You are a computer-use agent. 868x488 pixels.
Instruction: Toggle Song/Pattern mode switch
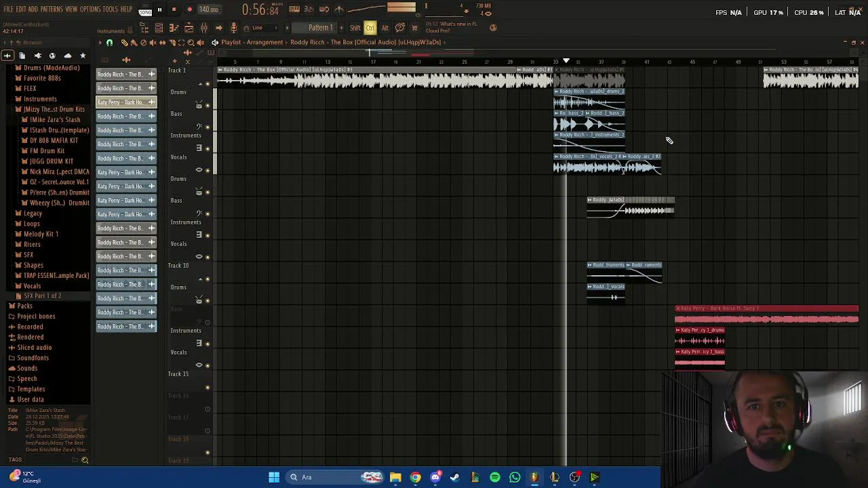click(145, 9)
